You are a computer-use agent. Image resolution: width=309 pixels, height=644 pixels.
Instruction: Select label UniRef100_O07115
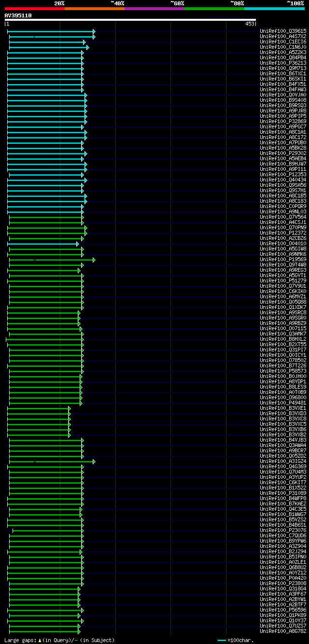tap(283, 328)
